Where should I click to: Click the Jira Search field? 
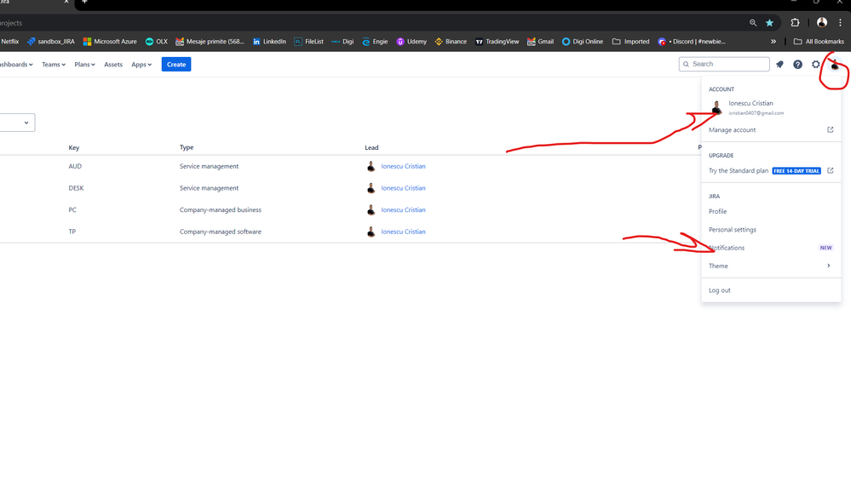(x=724, y=64)
